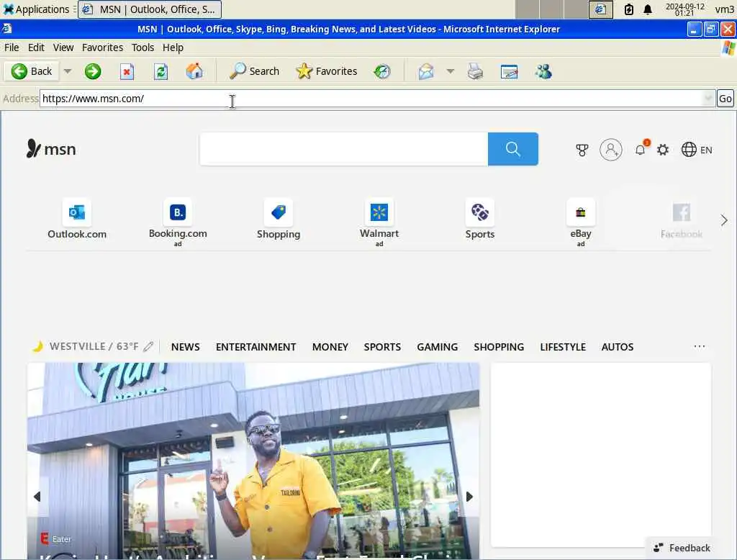Switch to the NEWS tab
737x560 pixels.
[x=185, y=347]
